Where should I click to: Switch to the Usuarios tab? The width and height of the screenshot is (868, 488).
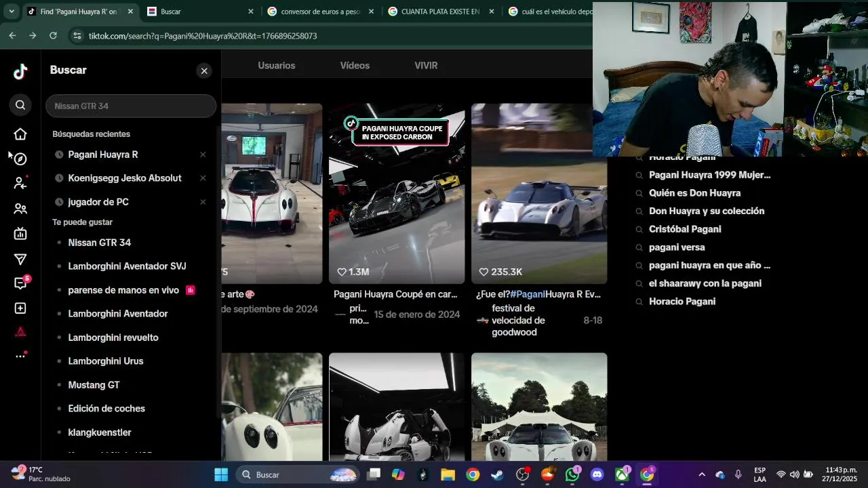click(276, 66)
